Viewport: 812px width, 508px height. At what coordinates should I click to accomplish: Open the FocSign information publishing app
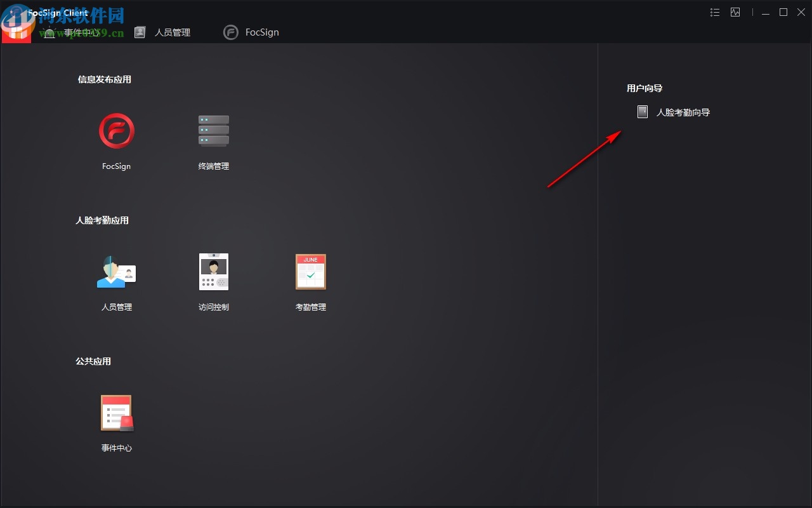click(x=116, y=130)
